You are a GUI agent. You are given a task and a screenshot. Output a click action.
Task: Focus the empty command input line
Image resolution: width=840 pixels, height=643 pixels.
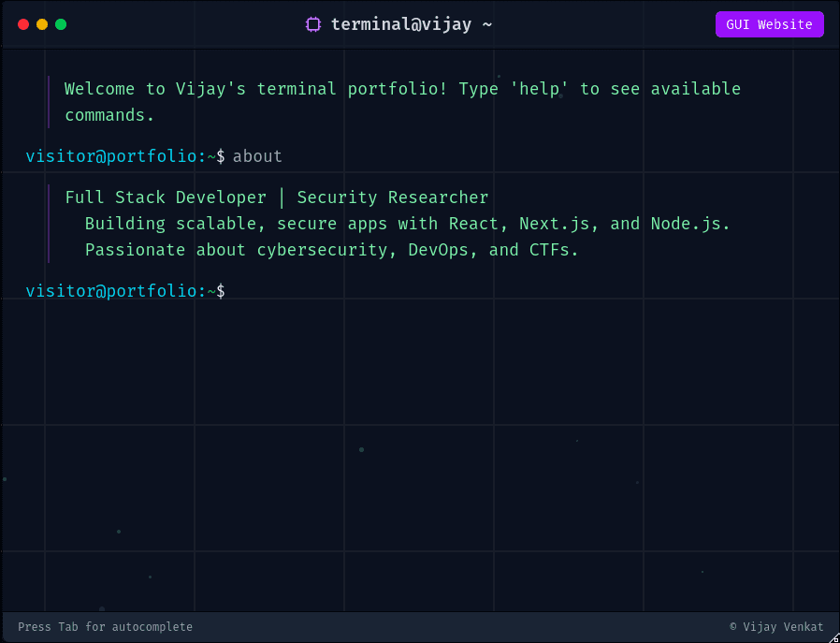coord(524,291)
